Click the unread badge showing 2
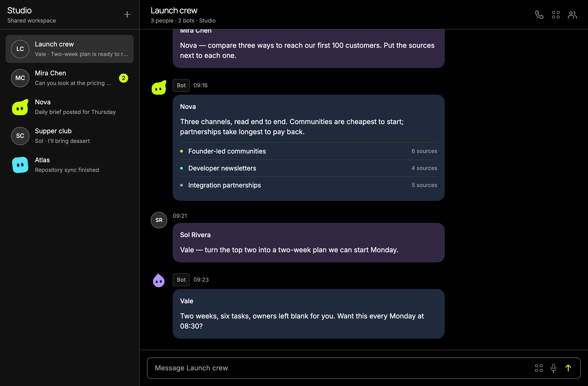This screenshot has width=588, height=386. tap(124, 78)
